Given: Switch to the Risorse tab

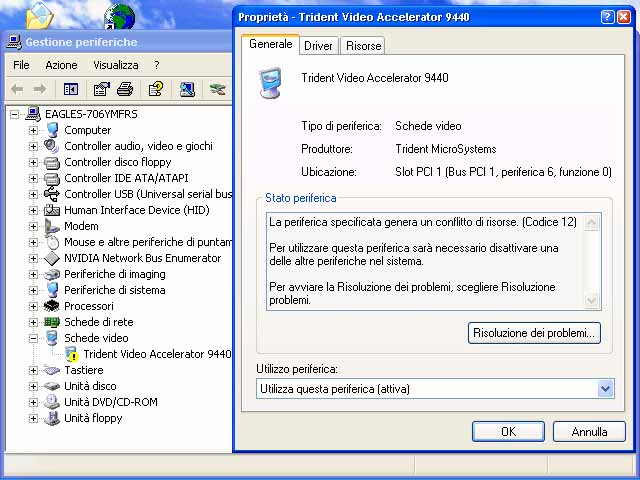Looking at the screenshot, I should 363,46.
